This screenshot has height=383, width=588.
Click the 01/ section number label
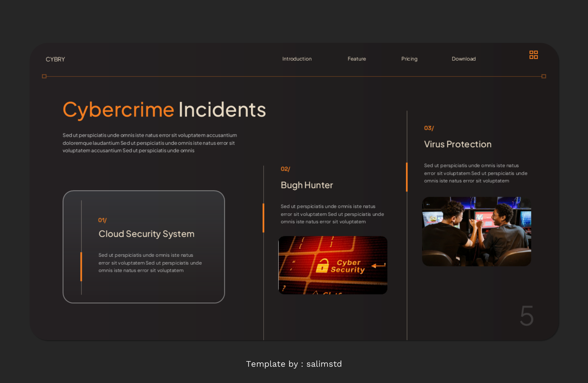[x=102, y=220]
